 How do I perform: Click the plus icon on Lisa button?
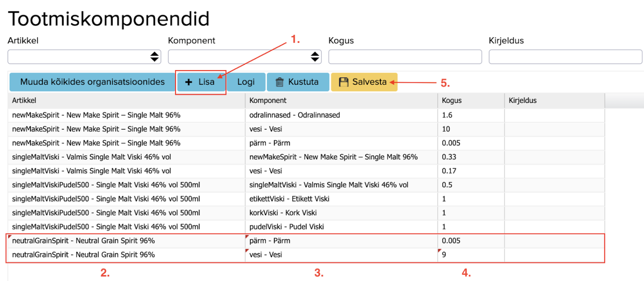pyautogui.click(x=189, y=82)
